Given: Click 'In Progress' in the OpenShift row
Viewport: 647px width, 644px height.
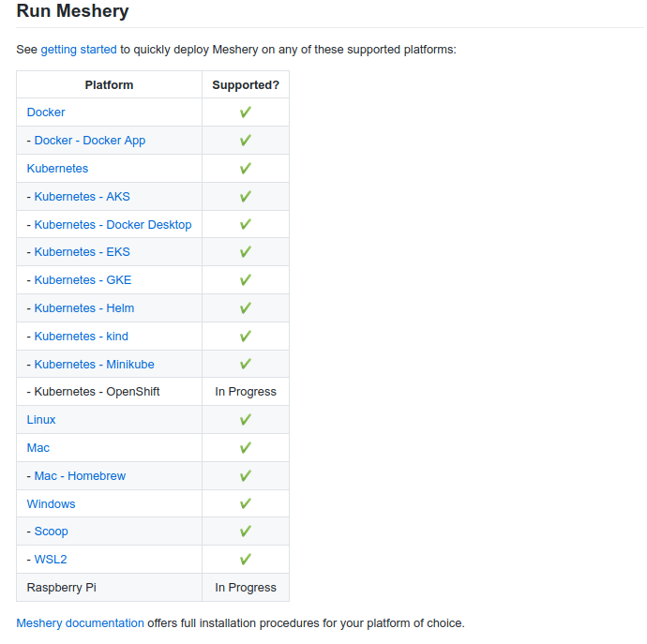Looking at the screenshot, I should coord(246,392).
